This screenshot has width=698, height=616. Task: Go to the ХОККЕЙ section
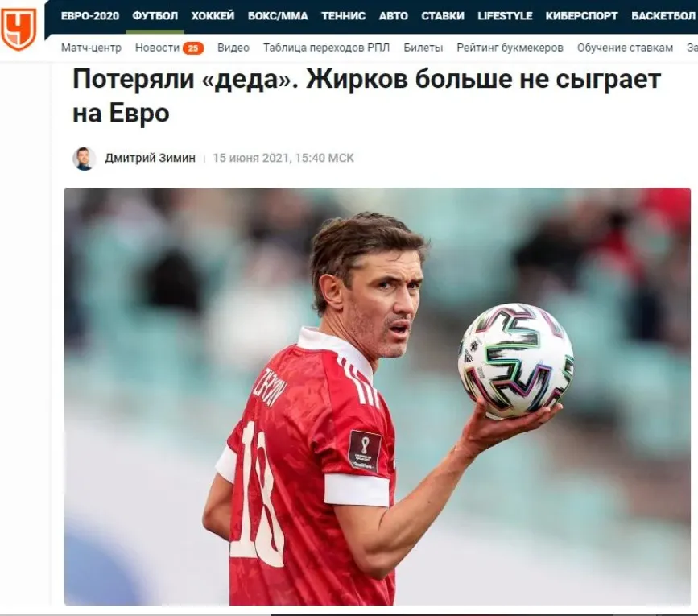pyautogui.click(x=213, y=16)
